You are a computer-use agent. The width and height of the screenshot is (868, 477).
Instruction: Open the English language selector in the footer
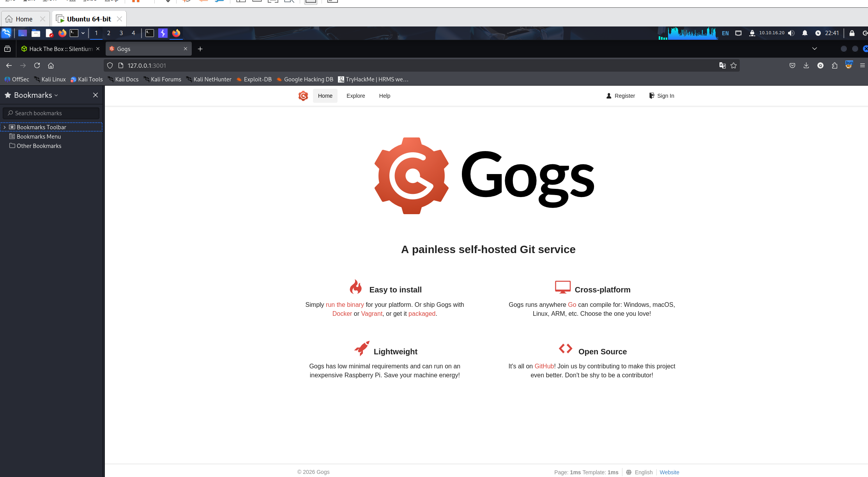click(x=639, y=472)
